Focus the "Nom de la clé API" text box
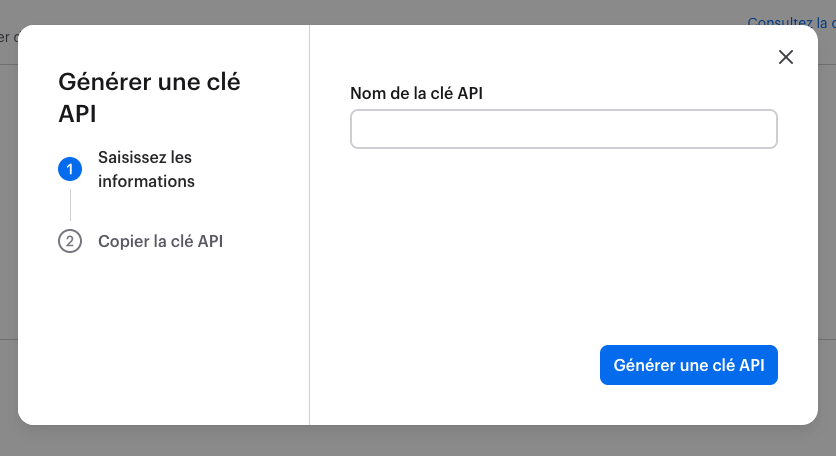 tap(563, 129)
